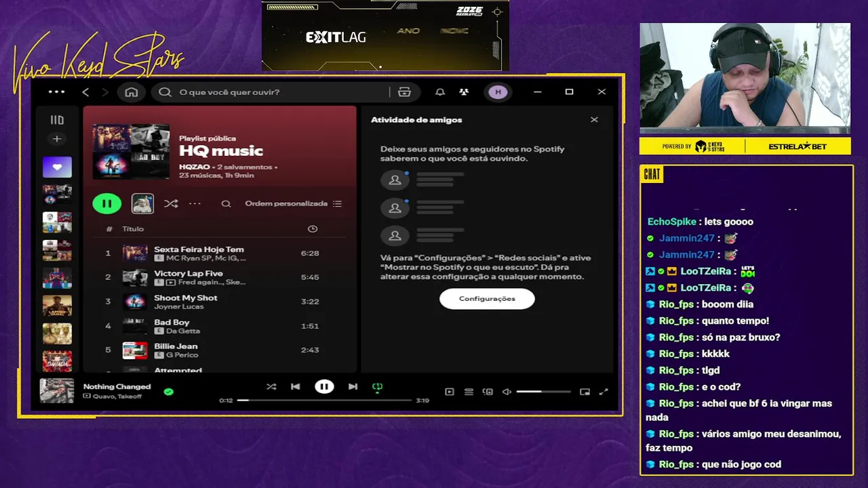This screenshot has height=488, width=868.
Task: Open HQ music playlist cover in header
Action: click(x=131, y=151)
